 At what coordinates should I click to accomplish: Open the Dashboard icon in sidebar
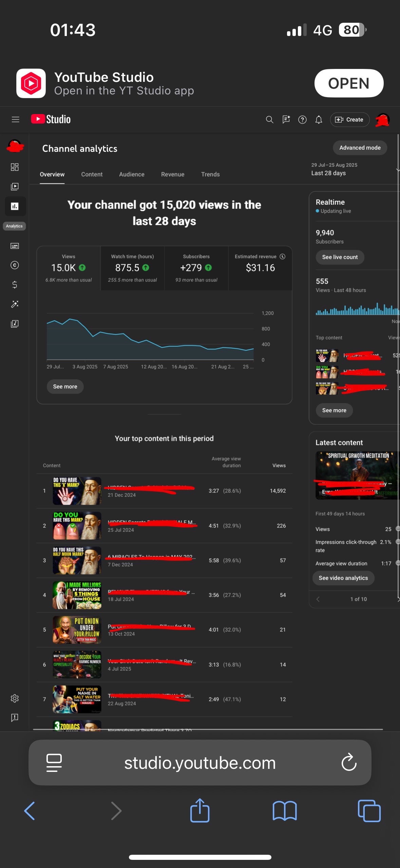coord(15,167)
